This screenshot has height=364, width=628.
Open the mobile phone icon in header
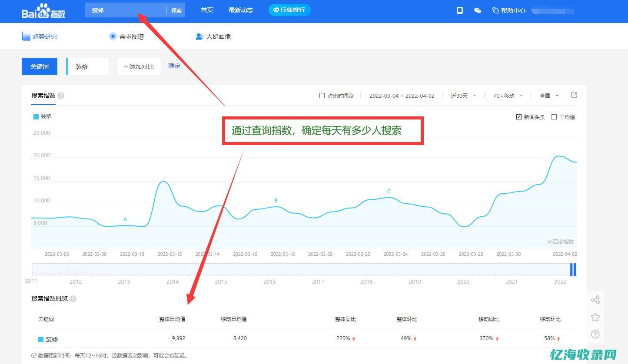[x=460, y=10]
